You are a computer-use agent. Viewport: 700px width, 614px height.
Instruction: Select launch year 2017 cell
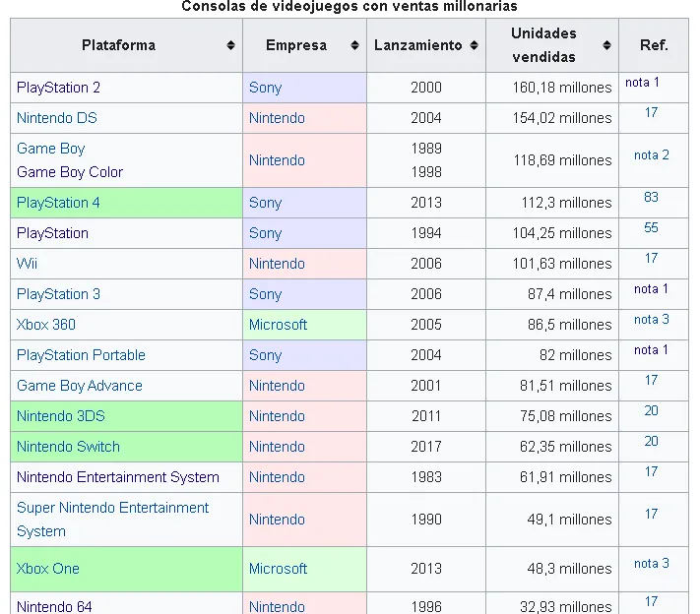point(426,446)
